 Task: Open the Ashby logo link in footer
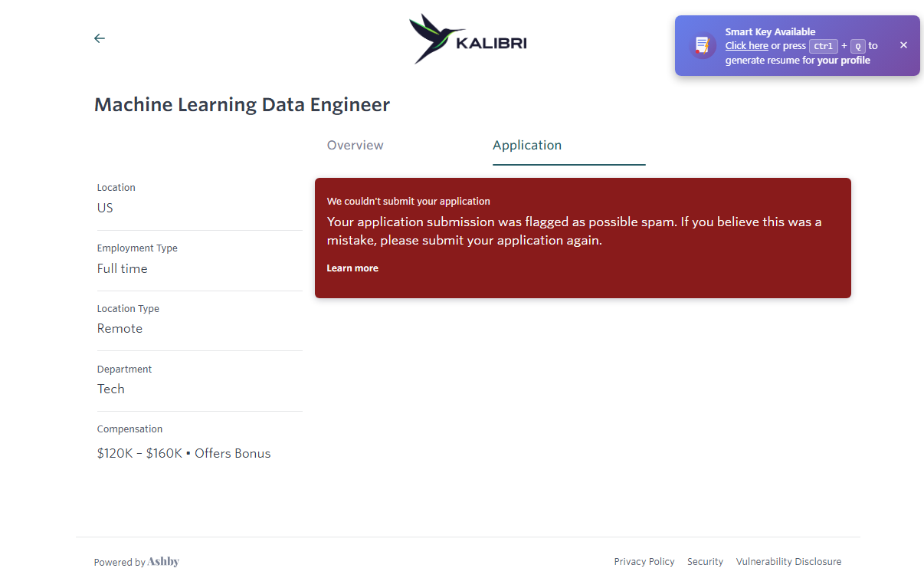pyautogui.click(x=163, y=562)
